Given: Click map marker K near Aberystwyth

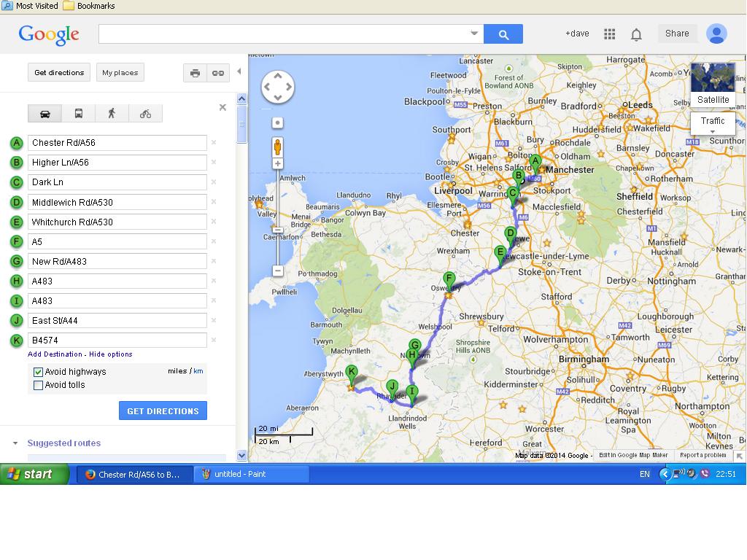Looking at the screenshot, I should click(351, 376).
